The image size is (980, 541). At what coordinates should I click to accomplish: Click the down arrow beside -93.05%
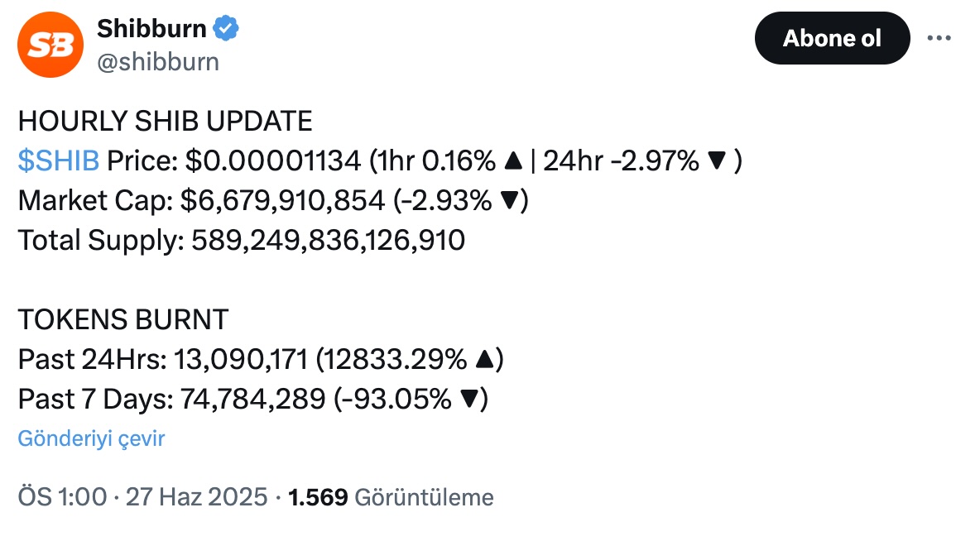point(468,400)
